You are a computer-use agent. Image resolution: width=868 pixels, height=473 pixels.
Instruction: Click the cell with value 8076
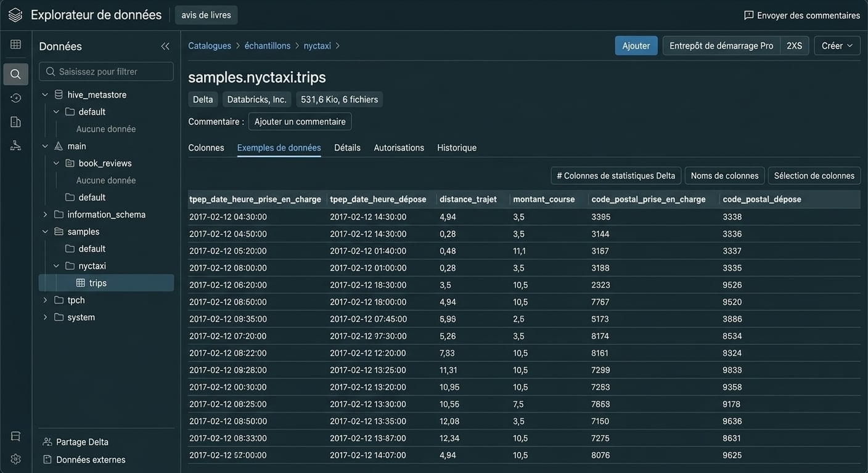click(600, 455)
